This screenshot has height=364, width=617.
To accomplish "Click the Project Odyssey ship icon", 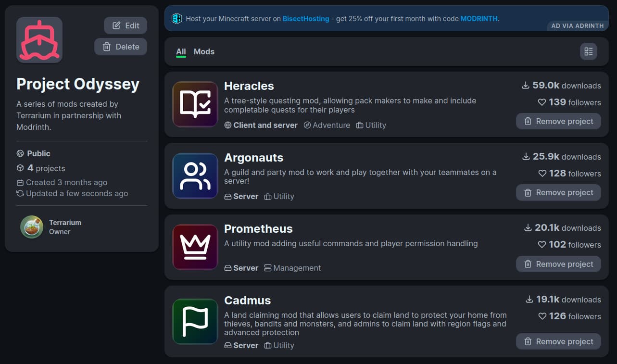I will (39, 39).
